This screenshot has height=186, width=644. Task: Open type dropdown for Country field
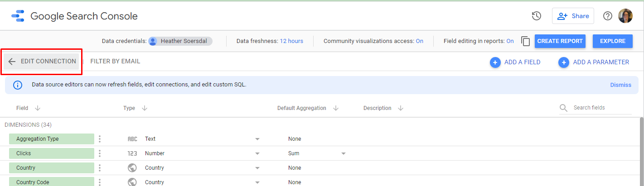(x=257, y=168)
